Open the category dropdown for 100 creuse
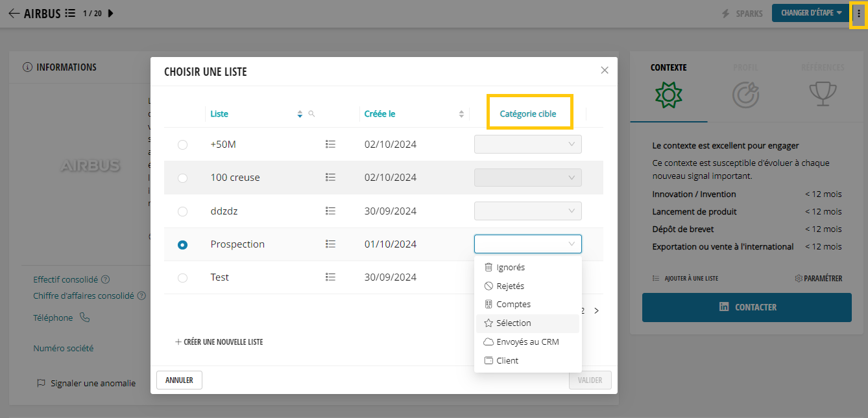868x418 pixels. coord(528,177)
